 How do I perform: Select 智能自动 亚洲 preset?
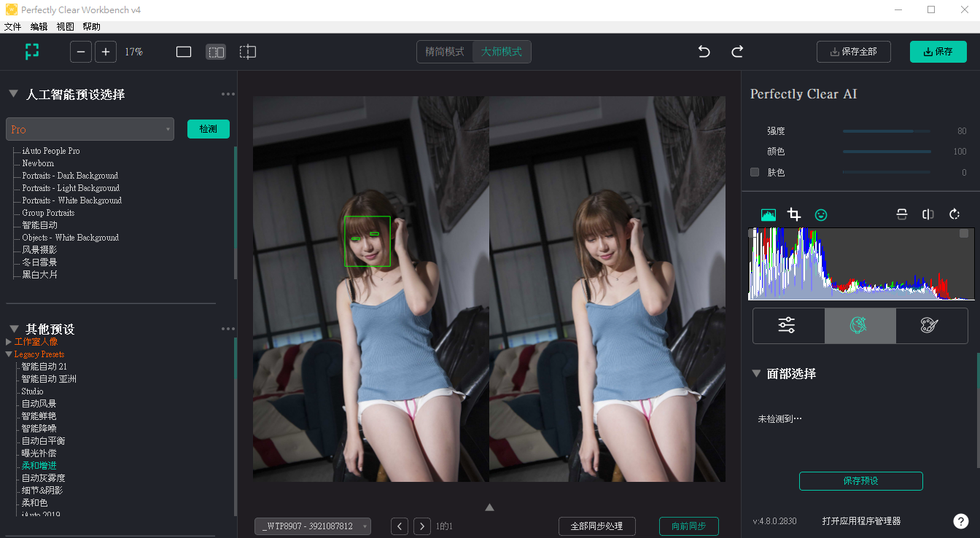click(x=49, y=379)
